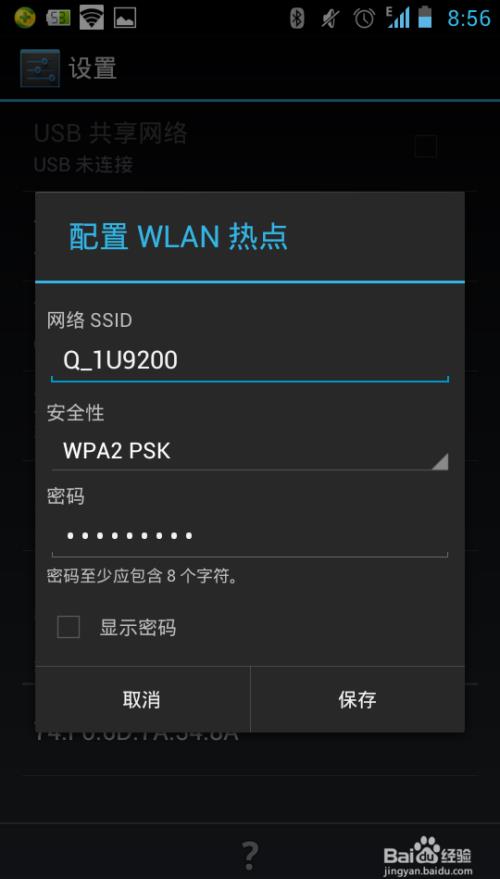This screenshot has height=879, width=500.
Task: Open the WPA2 PSK security dropdown
Action: pos(250,451)
